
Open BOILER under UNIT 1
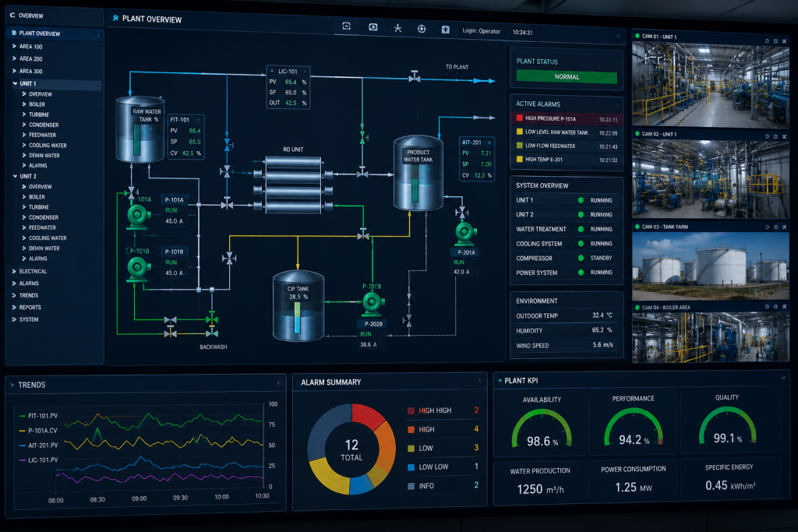tap(37, 104)
